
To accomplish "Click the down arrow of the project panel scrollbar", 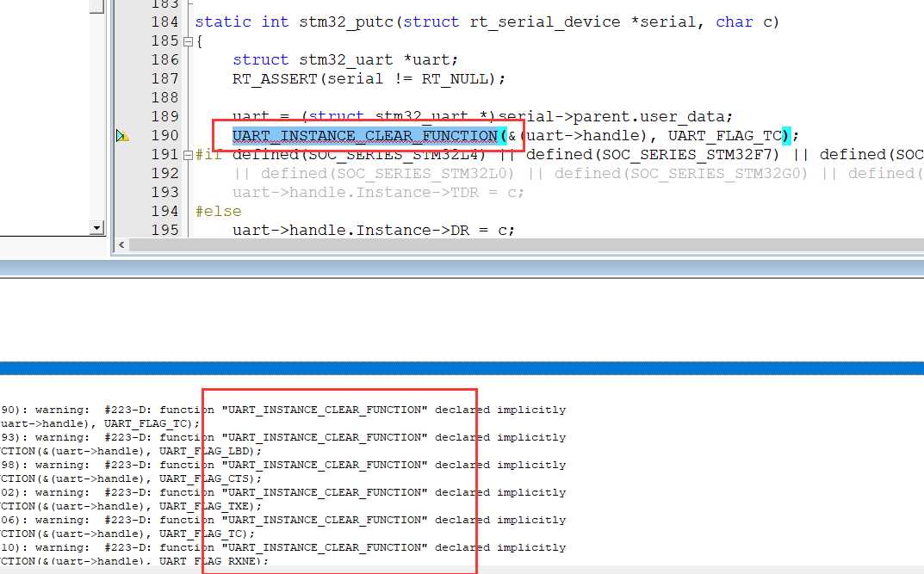I will 97,228.
